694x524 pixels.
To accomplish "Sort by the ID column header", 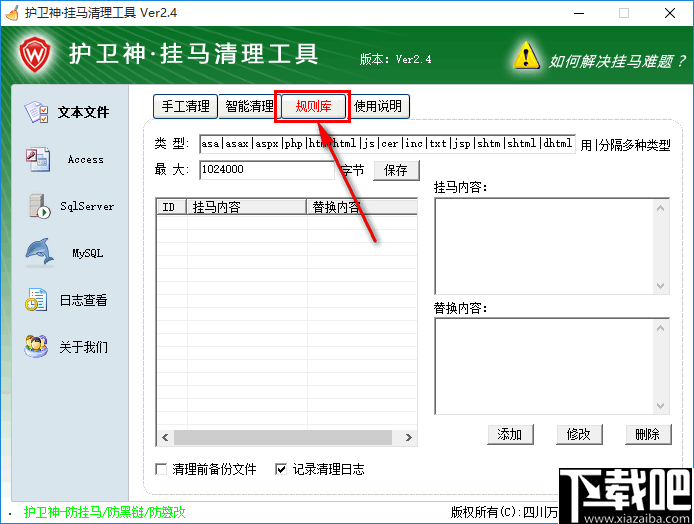I will (172, 207).
